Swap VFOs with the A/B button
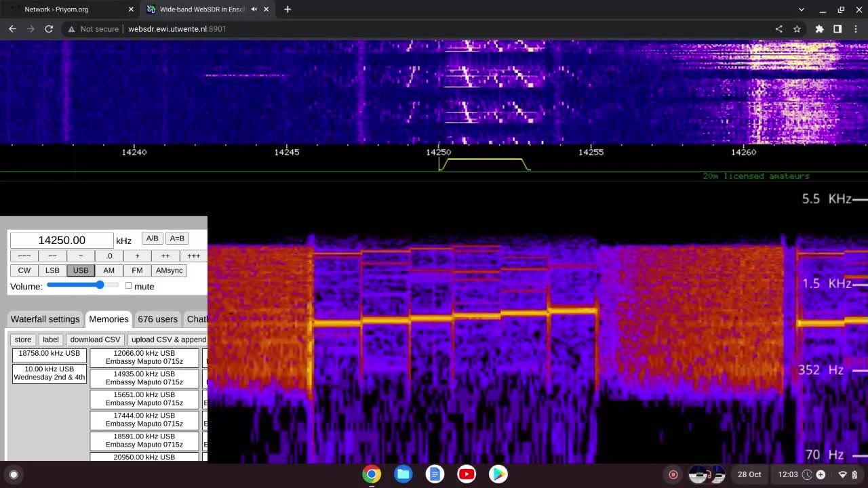This screenshot has height=488, width=868. point(152,239)
